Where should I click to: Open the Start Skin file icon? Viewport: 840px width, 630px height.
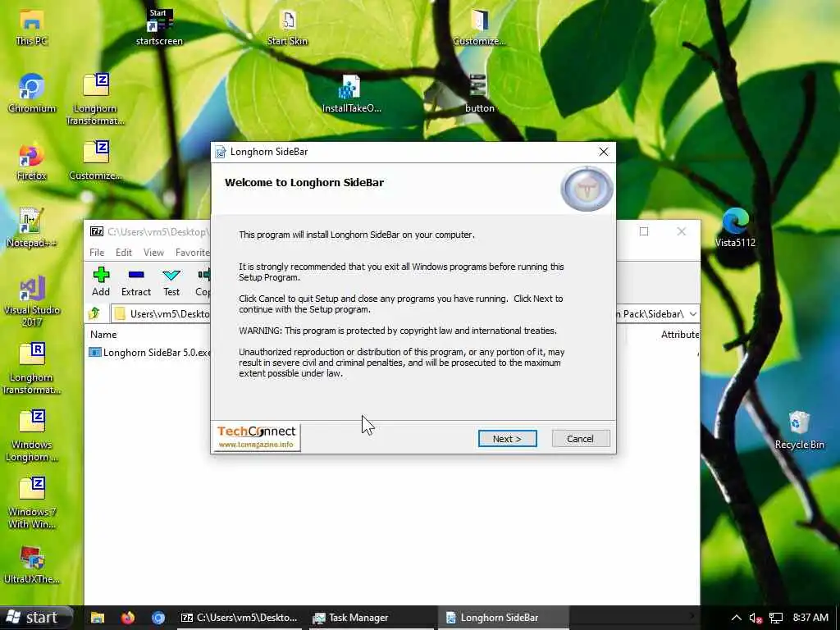[288, 27]
